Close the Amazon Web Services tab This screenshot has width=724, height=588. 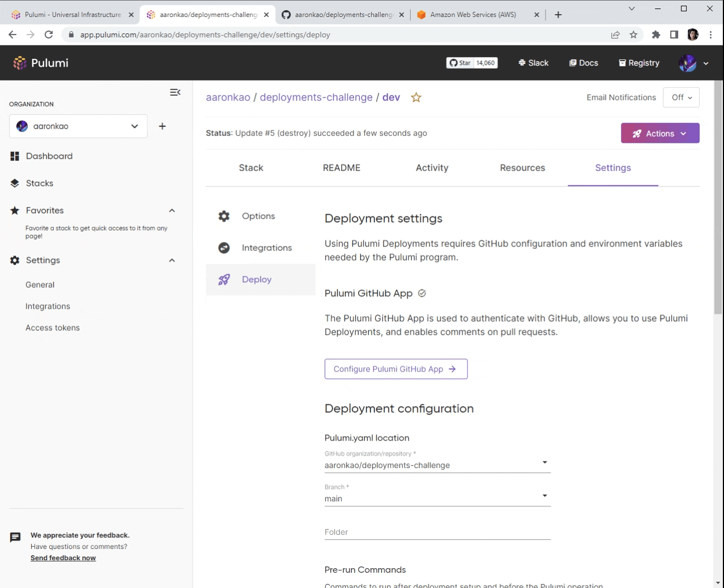[x=536, y=15]
